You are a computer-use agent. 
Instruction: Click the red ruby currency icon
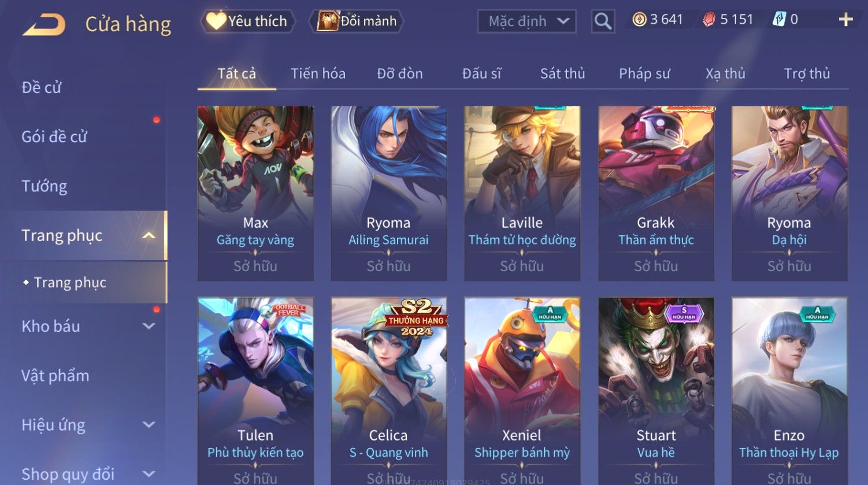[x=709, y=20]
